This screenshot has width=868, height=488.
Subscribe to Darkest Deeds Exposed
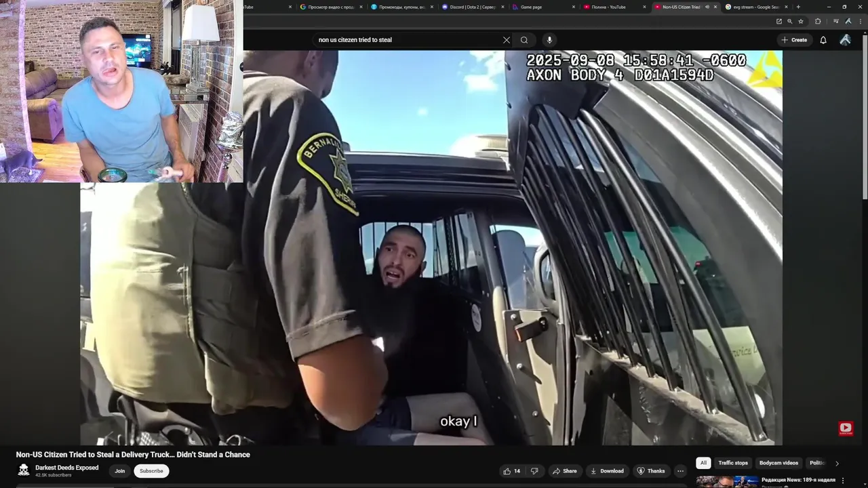151,471
